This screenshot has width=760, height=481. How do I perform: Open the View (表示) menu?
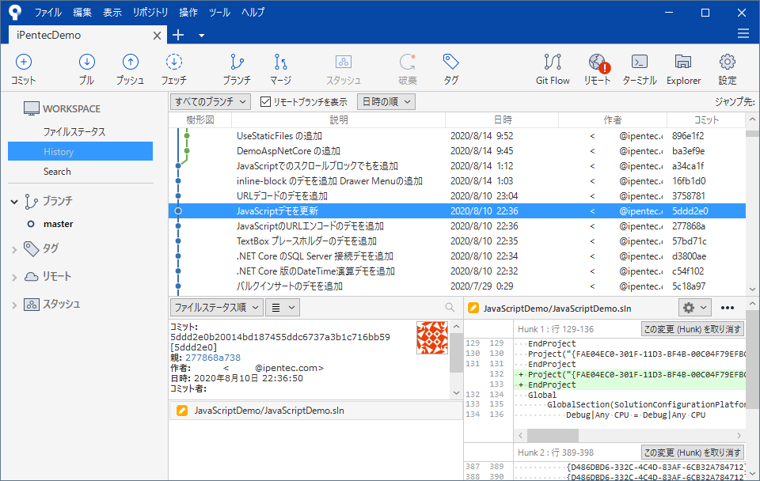click(x=112, y=12)
